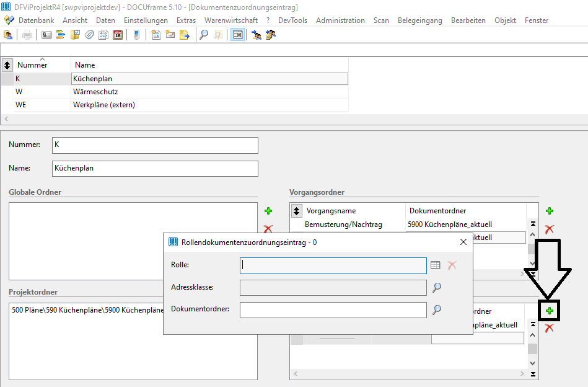Create new mail via envelope icon

(170, 35)
